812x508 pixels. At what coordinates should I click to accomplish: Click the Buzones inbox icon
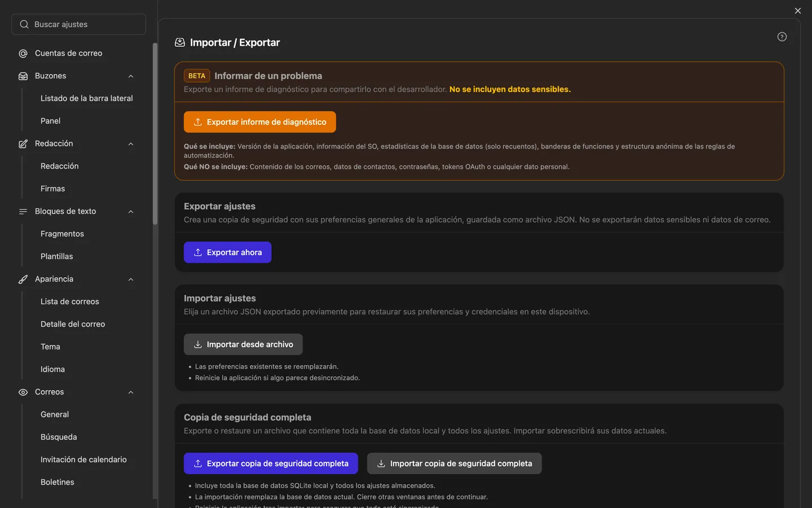coord(23,76)
